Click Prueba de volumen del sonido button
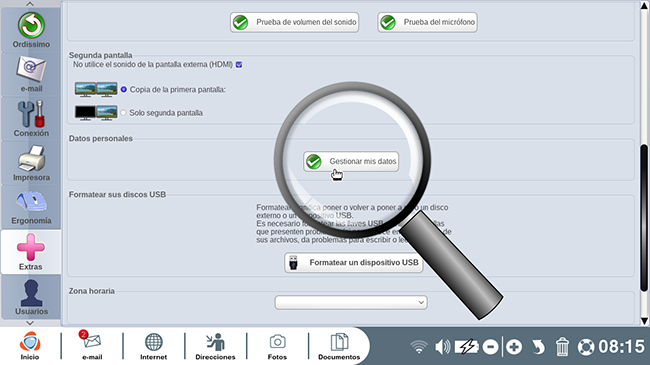The width and height of the screenshot is (650, 365). click(x=294, y=22)
